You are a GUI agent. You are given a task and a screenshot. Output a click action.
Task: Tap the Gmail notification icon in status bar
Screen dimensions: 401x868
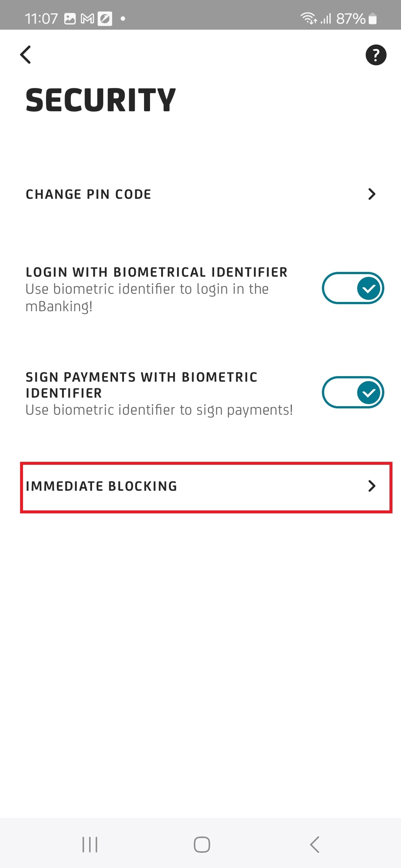87,19
